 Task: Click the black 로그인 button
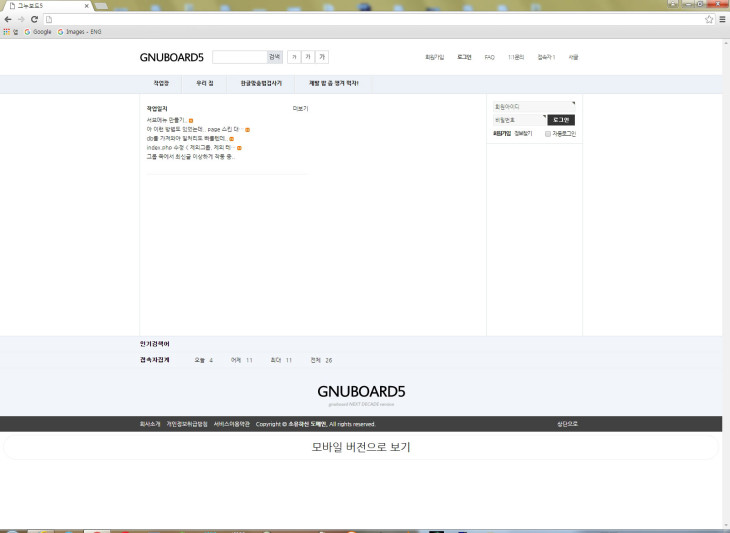point(561,120)
